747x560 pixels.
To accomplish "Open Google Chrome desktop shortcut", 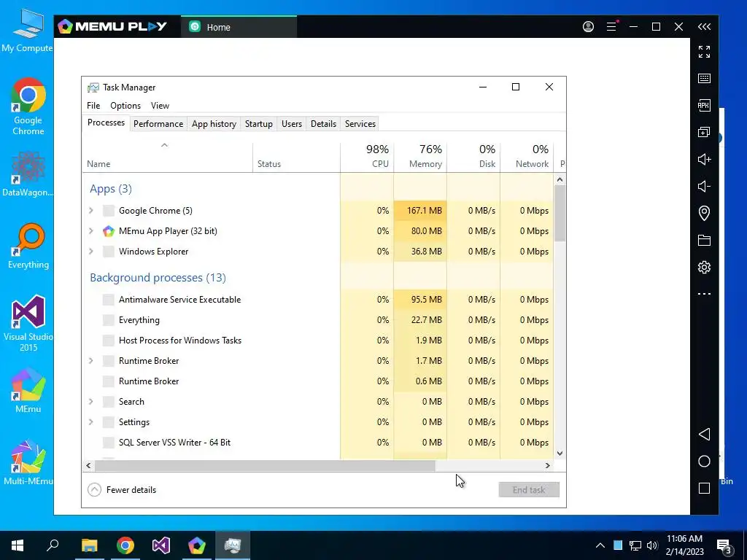I will point(28,106).
